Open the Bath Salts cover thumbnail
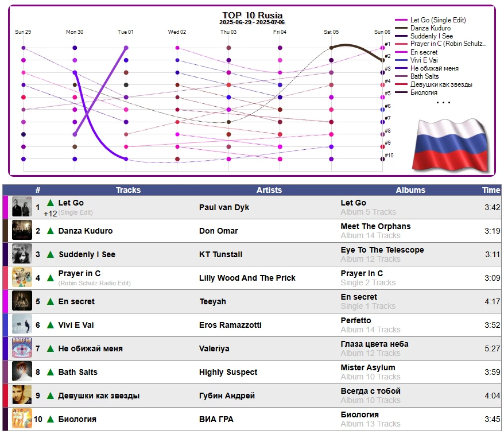Image resolution: width=504 pixels, height=434 pixels. (x=22, y=371)
